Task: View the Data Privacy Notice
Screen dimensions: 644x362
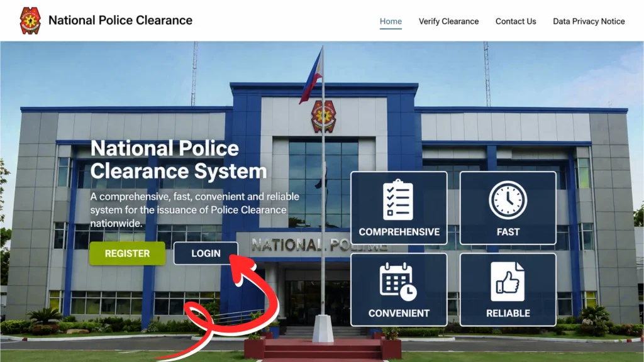Action: coord(589,21)
